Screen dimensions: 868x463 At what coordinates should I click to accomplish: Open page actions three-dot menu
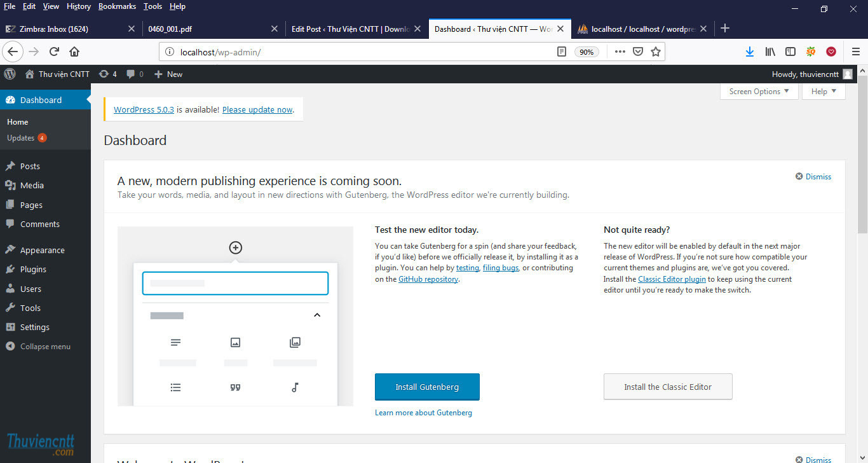click(620, 52)
